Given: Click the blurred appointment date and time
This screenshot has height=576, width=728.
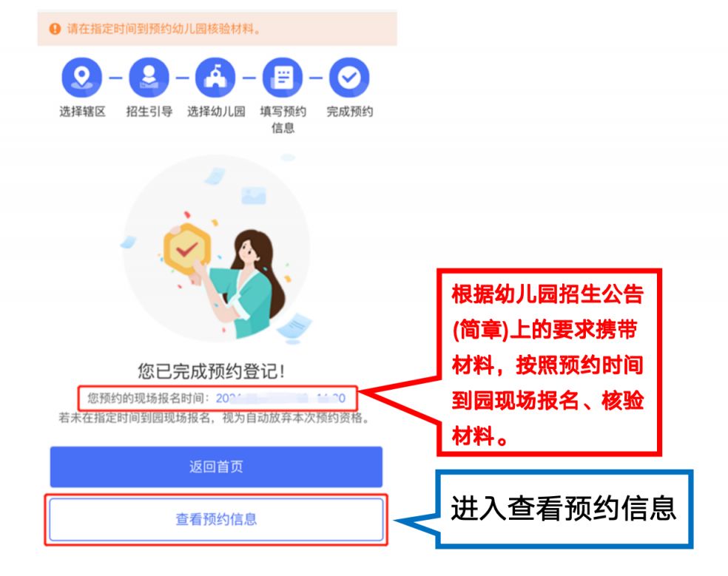Looking at the screenshot, I should coord(280,399).
